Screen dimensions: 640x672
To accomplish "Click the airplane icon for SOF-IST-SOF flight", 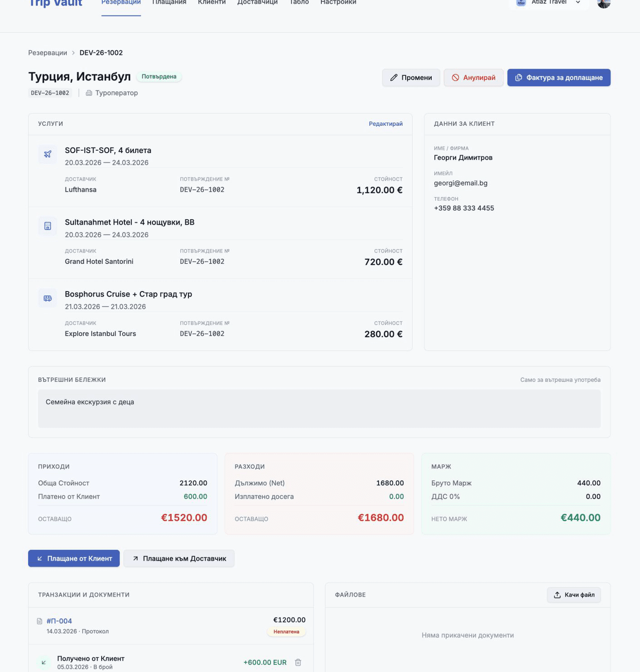I will pos(48,154).
